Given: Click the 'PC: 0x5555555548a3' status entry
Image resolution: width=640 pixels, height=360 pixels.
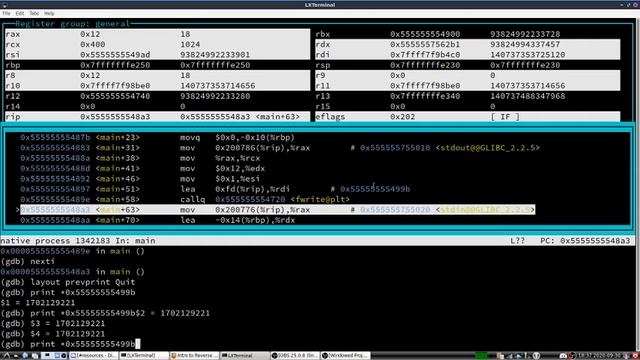Looking at the screenshot, I should click(x=585, y=241).
